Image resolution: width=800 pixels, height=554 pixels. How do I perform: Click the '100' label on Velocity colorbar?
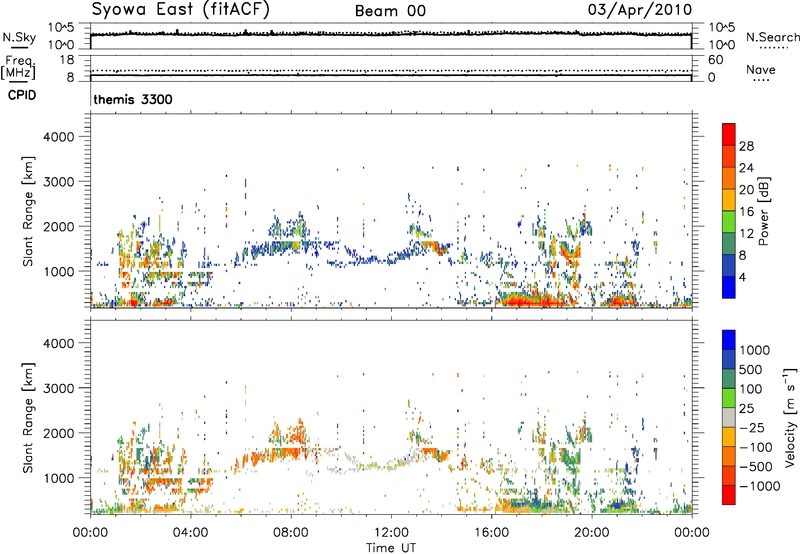point(750,389)
